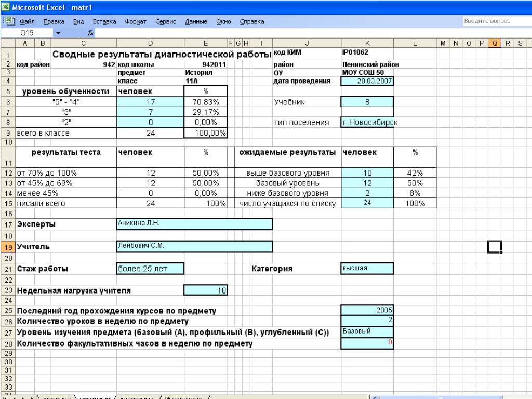This screenshot has height=399, width=532.
Task: Click the Учебник value cell '8'
Action: [367, 102]
